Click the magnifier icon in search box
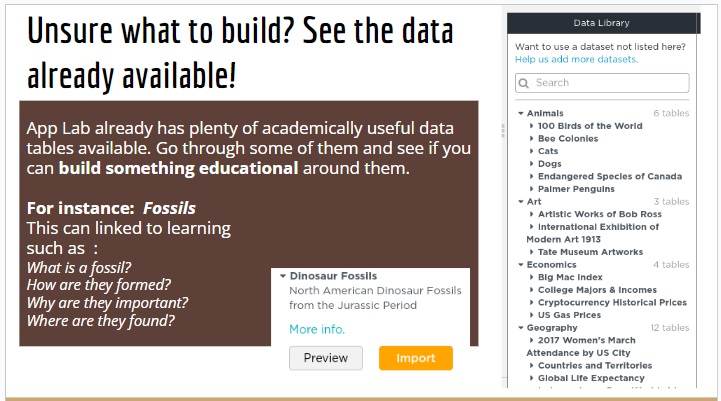 (524, 83)
